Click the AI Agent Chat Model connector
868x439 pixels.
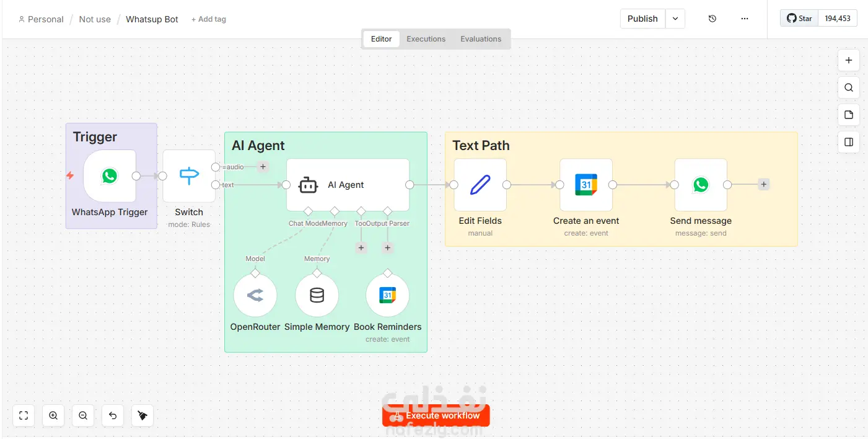[x=308, y=211]
